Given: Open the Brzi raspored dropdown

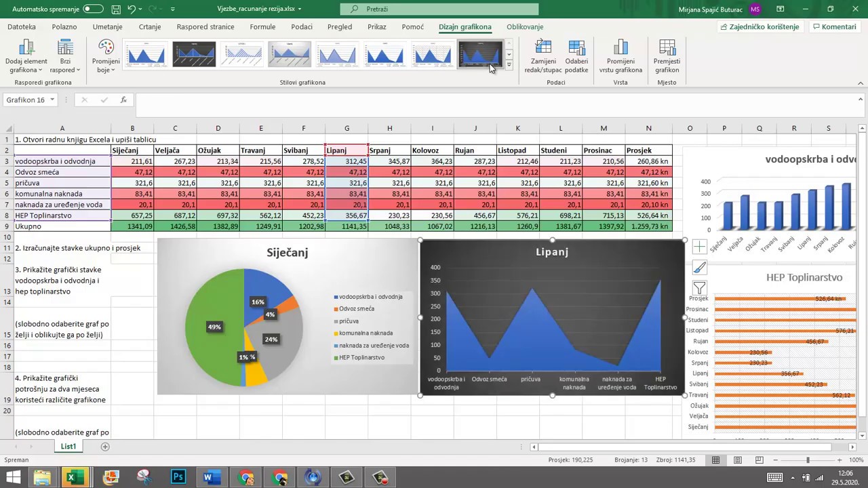Looking at the screenshot, I should pos(65,57).
